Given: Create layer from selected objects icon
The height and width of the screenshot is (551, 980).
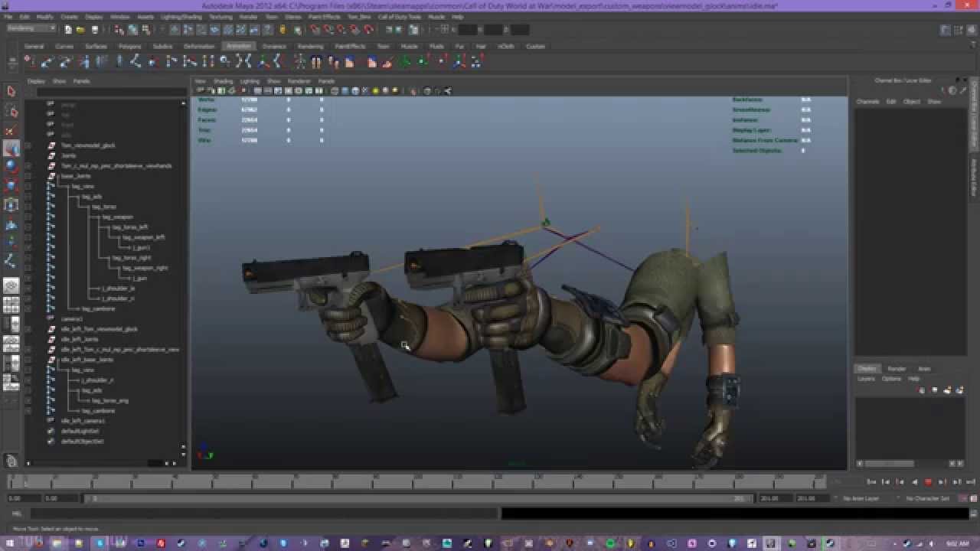Looking at the screenshot, I should click(x=959, y=390).
